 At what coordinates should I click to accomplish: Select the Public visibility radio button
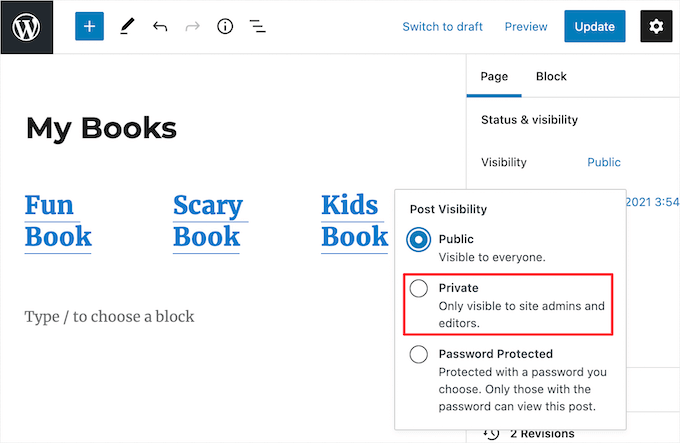(x=420, y=240)
